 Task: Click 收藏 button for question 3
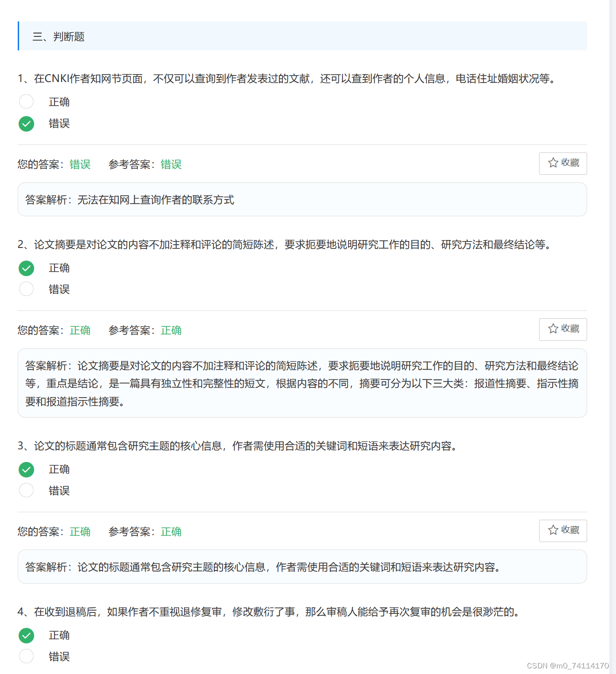(x=563, y=531)
